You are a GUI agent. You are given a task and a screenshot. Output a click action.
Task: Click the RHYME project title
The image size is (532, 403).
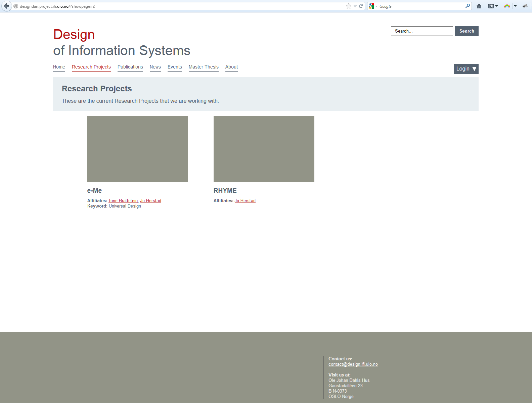coord(225,190)
